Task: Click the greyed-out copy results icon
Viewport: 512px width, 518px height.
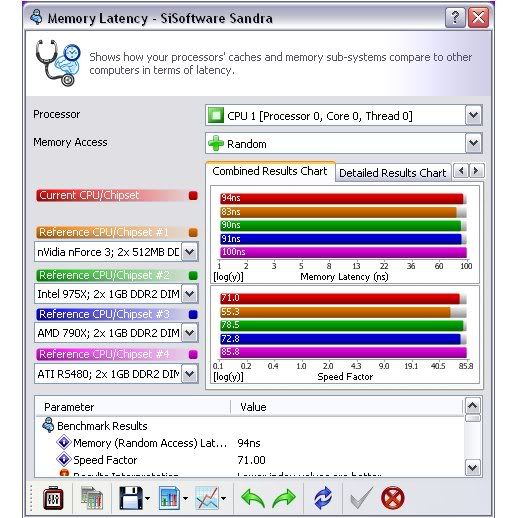Action: tap(92, 498)
